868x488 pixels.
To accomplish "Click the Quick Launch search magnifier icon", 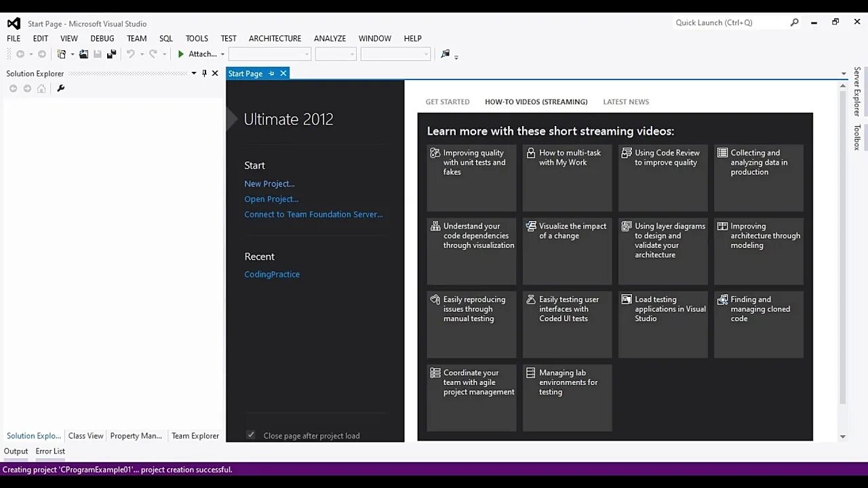I will 795,22.
